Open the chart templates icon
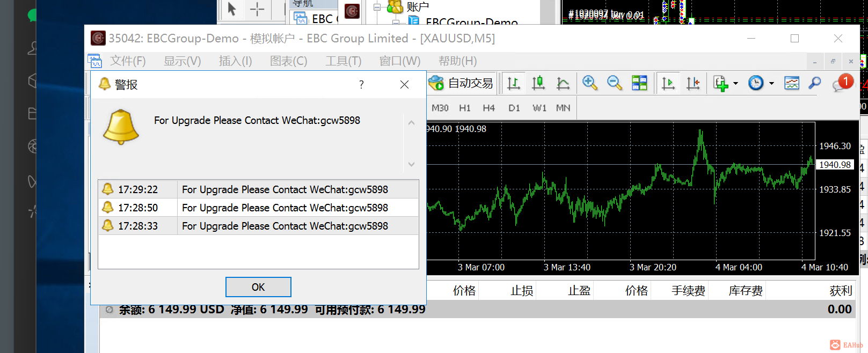This screenshot has height=353, width=868. [792, 83]
